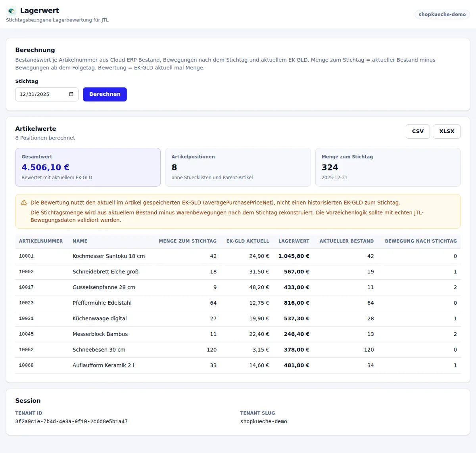Click EK-GLD price 14,60 €
The image size is (476, 453).
tap(259, 365)
